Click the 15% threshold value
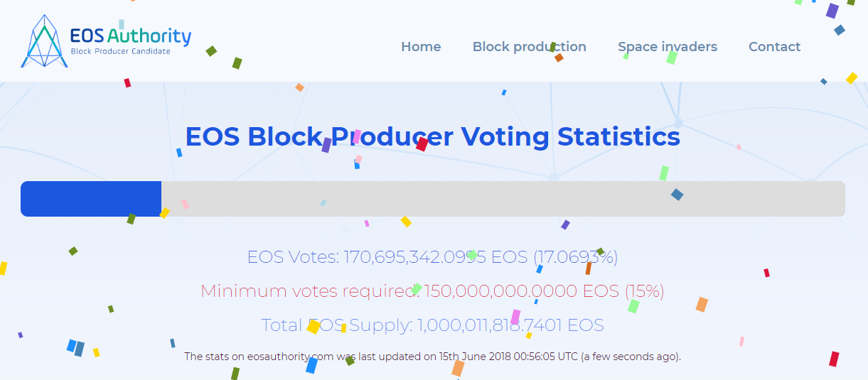Viewport: 868px width, 380px height. tap(644, 291)
